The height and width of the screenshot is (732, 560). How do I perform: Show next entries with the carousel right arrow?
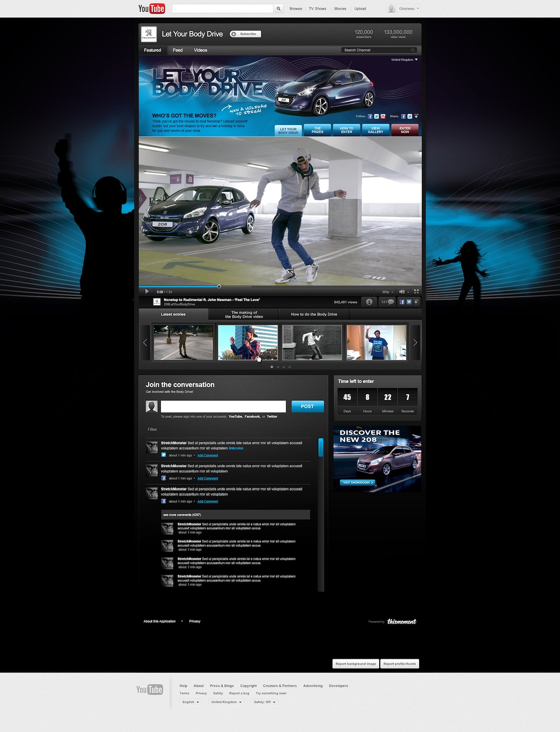coord(415,343)
